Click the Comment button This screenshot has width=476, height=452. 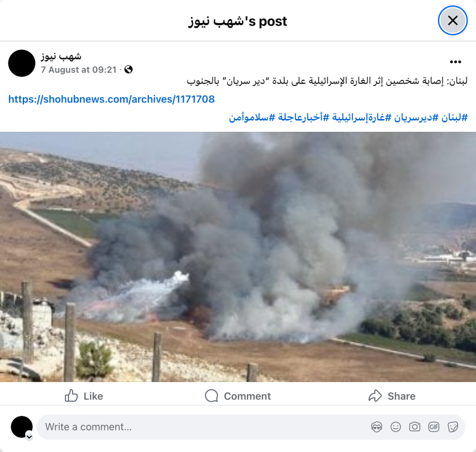(x=238, y=396)
